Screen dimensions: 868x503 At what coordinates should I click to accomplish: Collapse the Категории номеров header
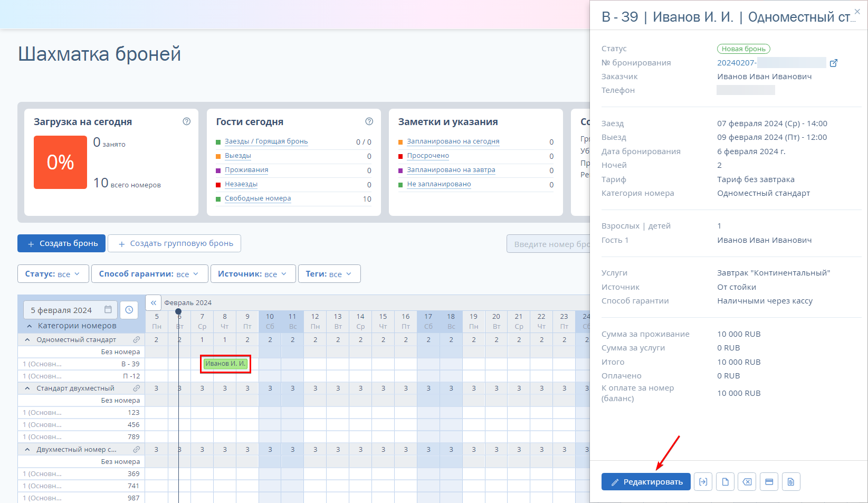coord(30,326)
